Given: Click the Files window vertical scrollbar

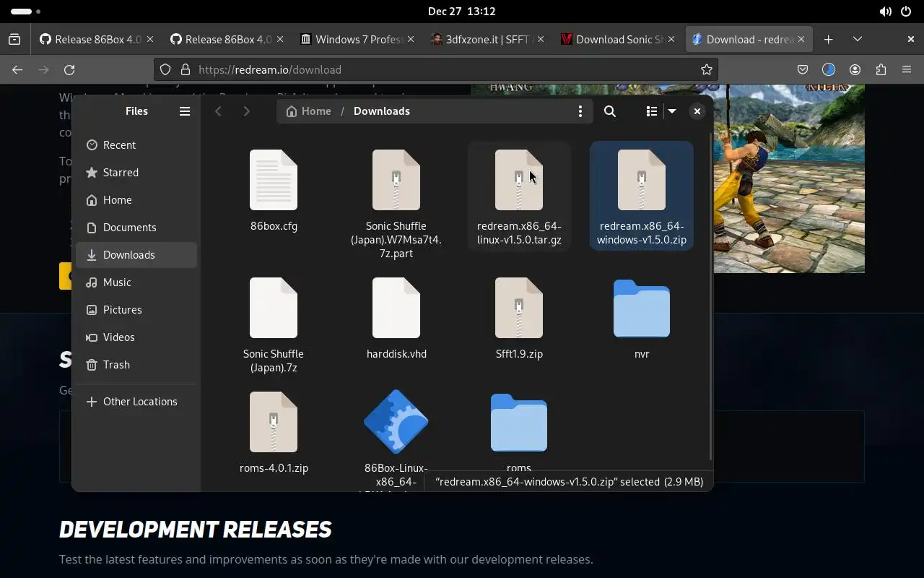Looking at the screenshot, I should click(x=710, y=296).
